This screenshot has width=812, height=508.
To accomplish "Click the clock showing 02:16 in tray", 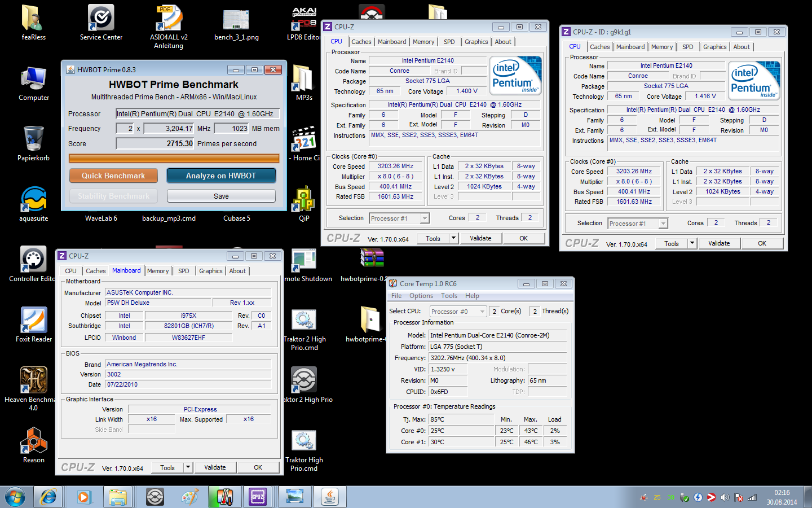I will (x=782, y=493).
